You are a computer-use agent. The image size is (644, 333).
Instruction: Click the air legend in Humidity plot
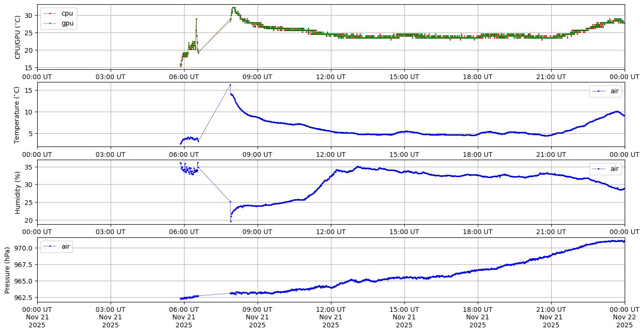point(605,169)
